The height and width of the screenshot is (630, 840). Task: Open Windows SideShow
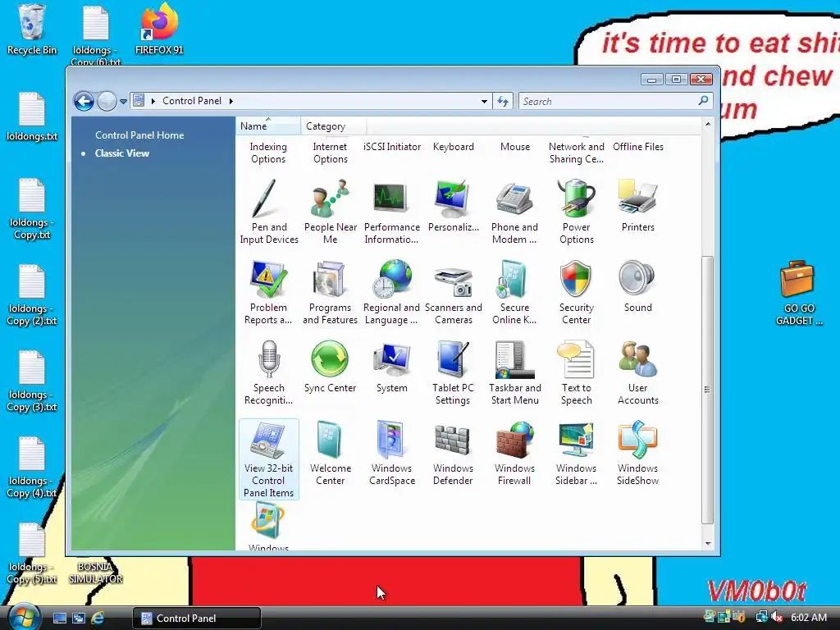tap(637, 453)
